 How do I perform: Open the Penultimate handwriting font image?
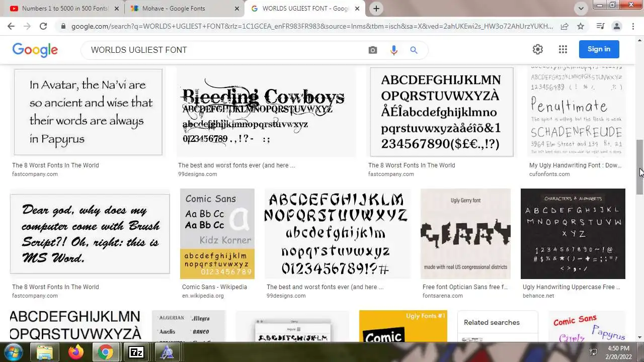pyautogui.click(x=576, y=112)
